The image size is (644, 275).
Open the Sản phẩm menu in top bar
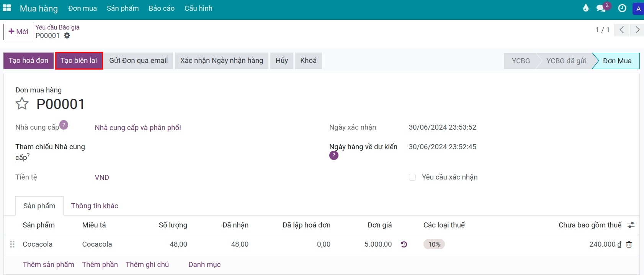click(x=123, y=8)
